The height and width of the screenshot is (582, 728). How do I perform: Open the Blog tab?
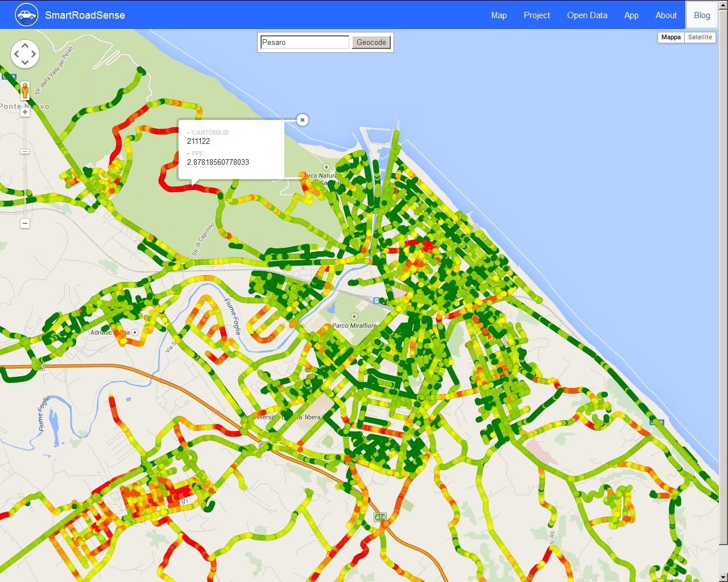[702, 15]
